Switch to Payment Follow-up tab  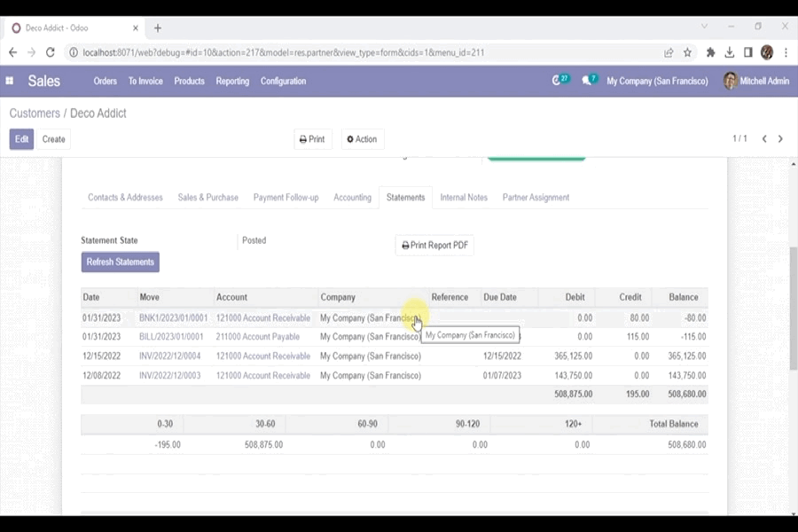286,198
